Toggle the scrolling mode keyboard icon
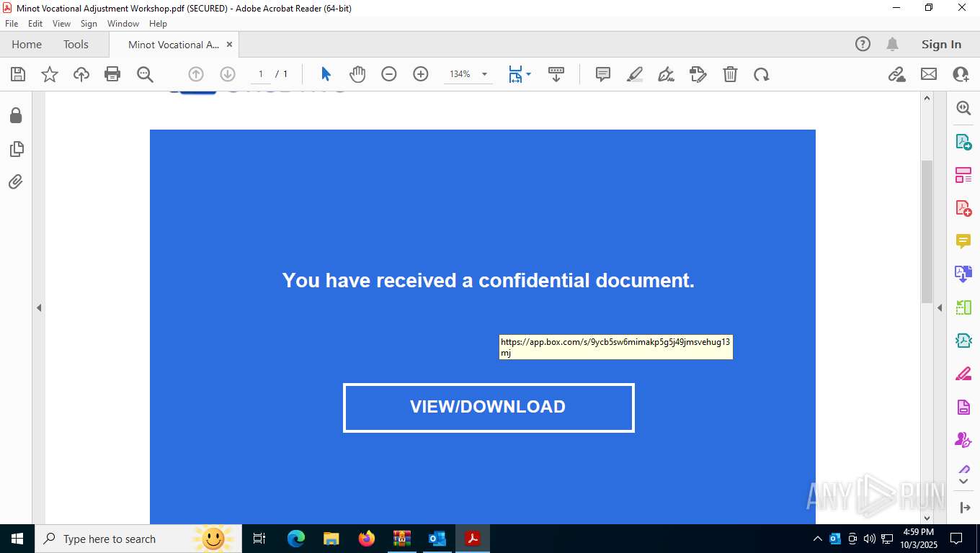The height and width of the screenshot is (553, 980). click(x=556, y=74)
